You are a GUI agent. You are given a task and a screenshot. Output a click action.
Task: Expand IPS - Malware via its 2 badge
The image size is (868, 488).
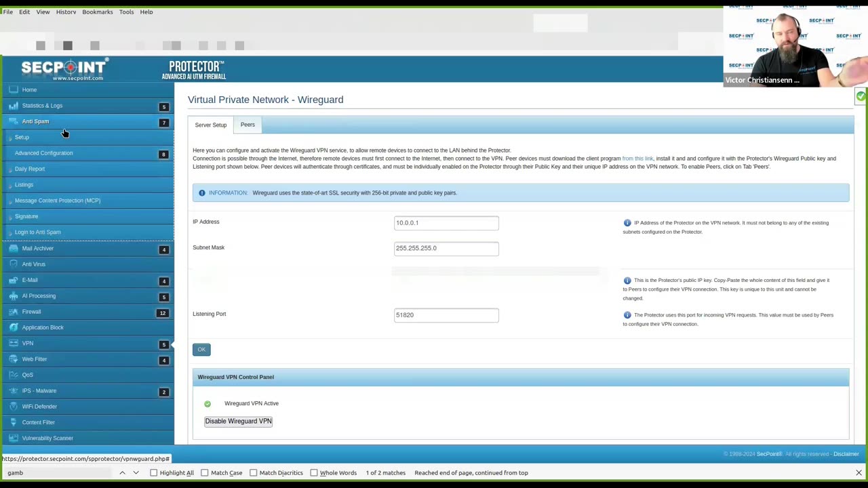[163, 392]
